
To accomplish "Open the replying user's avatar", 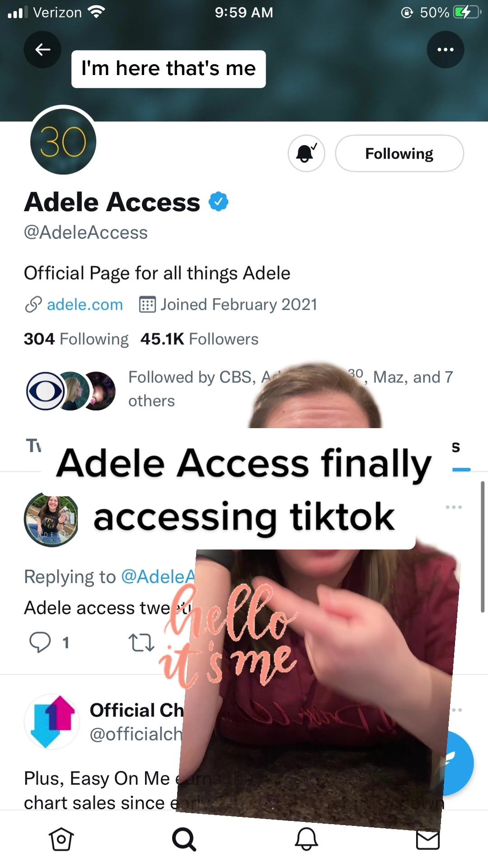I will (x=51, y=520).
